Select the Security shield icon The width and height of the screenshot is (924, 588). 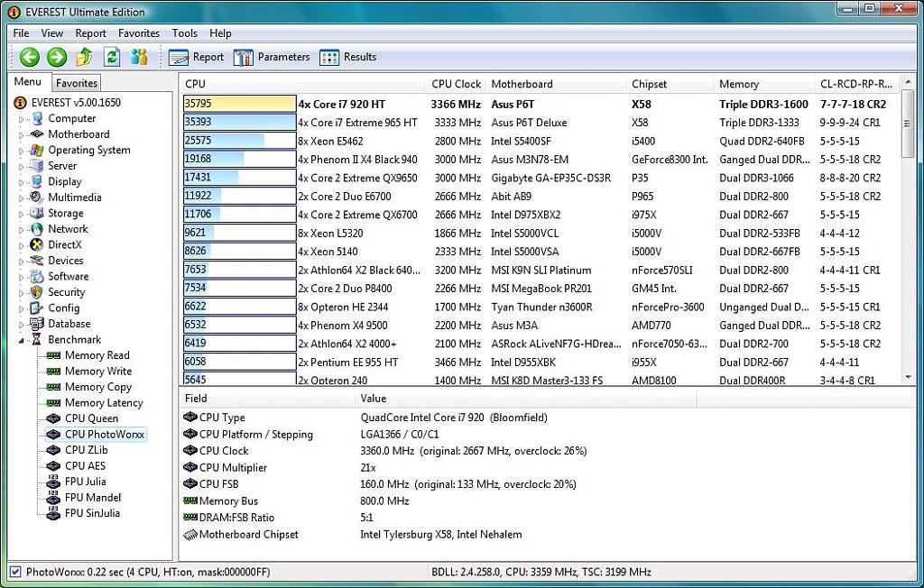[x=37, y=292]
